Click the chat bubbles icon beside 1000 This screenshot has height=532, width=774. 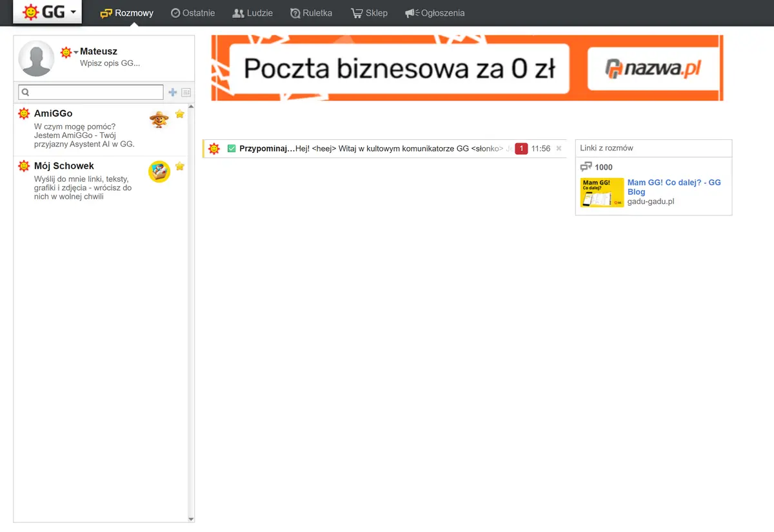tap(586, 167)
